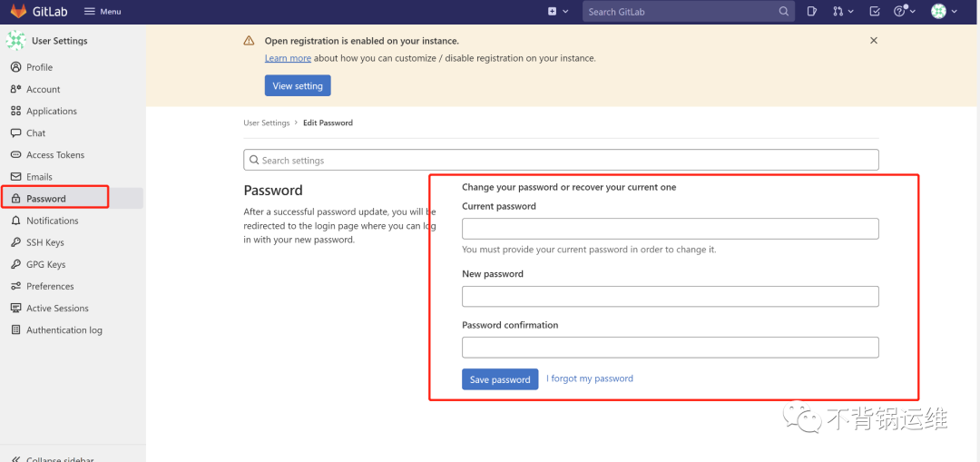Open the Merge requests dropdown

[843, 11]
